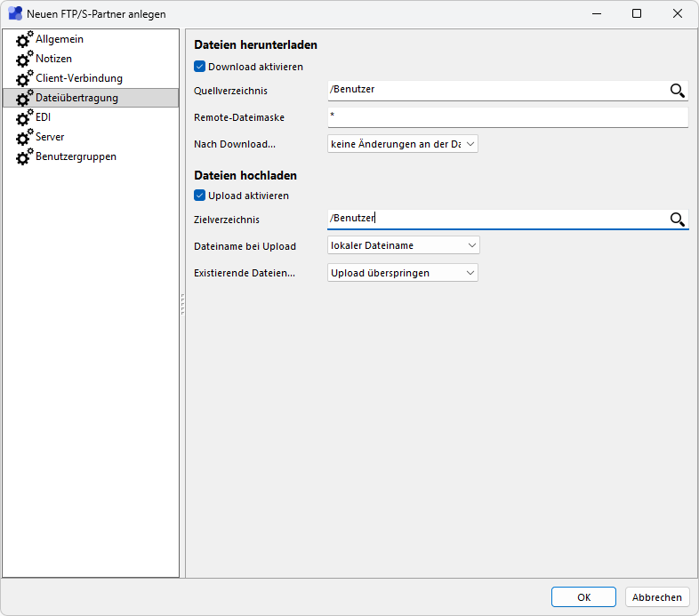The height and width of the screenshot is (616, 699).
Task: Open the Nach Download dropdown
Action: click(x=403, y=144)
